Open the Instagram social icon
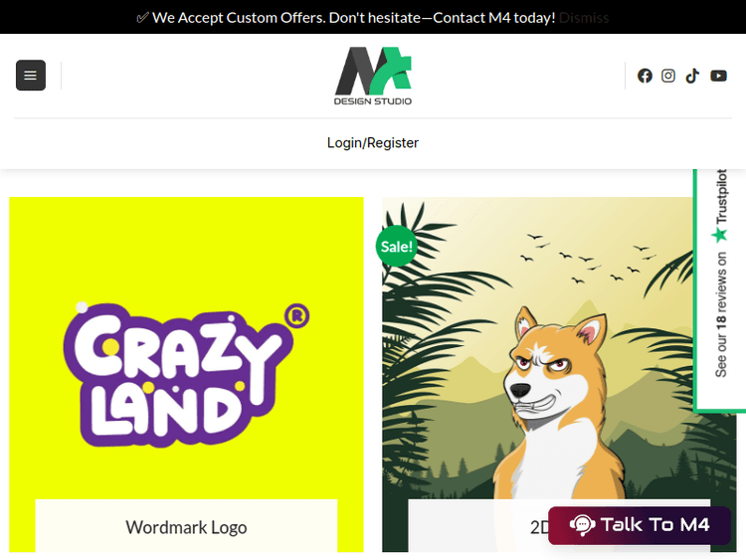The width and height of the screenshot is (746, 560). 668,76
